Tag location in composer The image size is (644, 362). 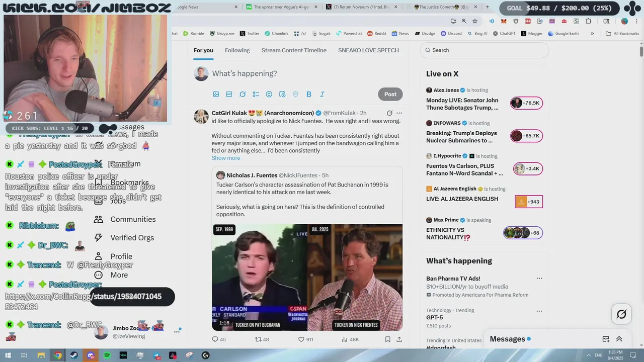(295, 94)
